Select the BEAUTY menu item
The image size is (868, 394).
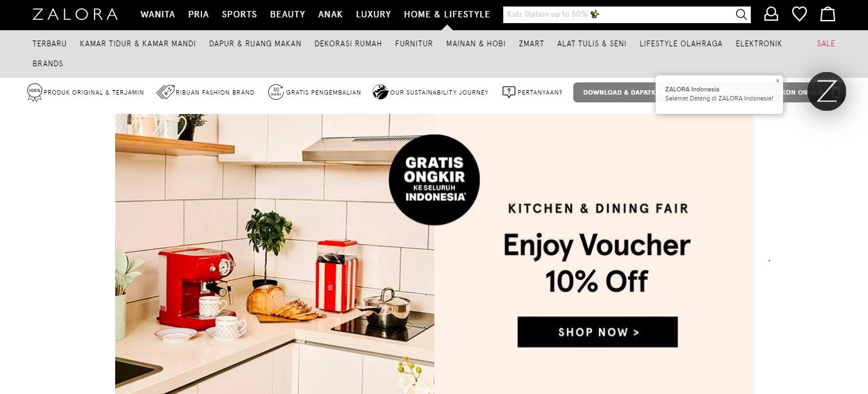(288, 14)
